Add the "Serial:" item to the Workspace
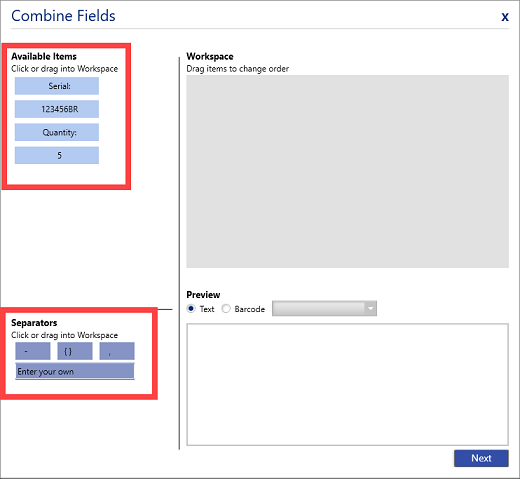The image size is (520, 479). pyautogui.click(x=57, y=86)
